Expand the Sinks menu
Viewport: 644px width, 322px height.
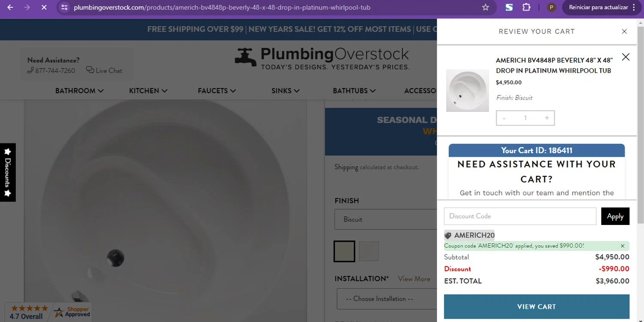click(286, 91)
